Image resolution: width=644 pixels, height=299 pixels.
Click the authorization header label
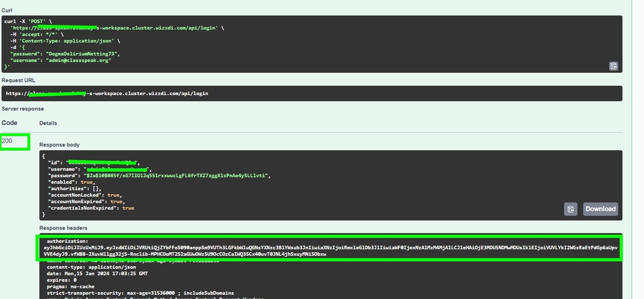pyautogui.click(x=67, y=241)
